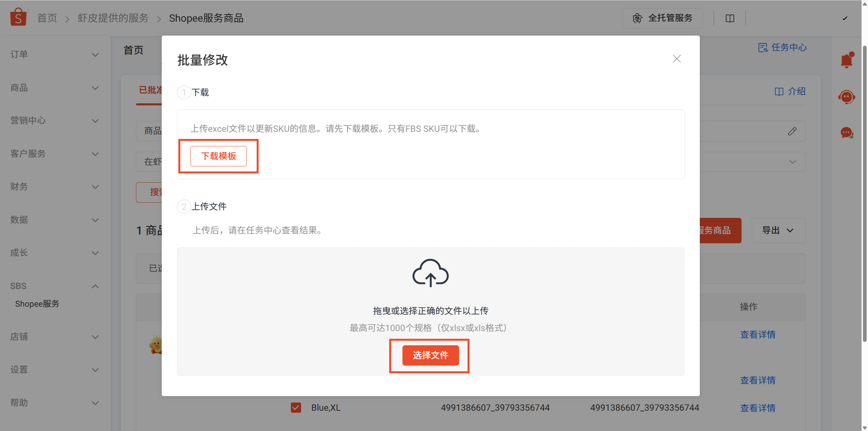This screenshot has width=868, height=431.
Task: Open the 全托管服务 button
Action: [x=662, y=18]
